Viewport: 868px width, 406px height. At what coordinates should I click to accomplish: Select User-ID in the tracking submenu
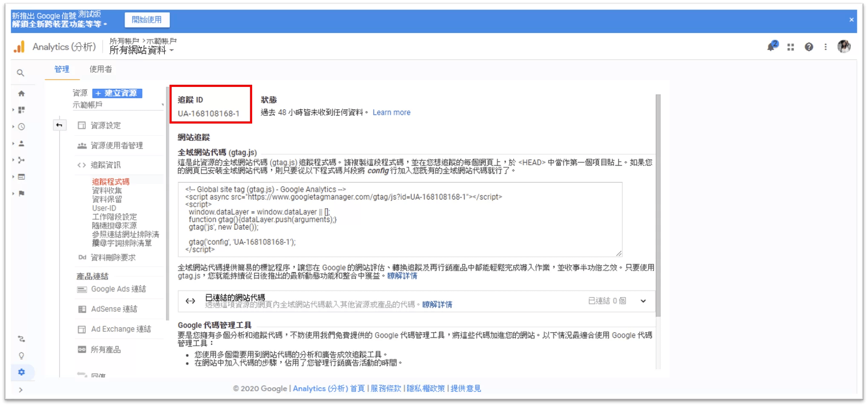[x=104, y=208]
